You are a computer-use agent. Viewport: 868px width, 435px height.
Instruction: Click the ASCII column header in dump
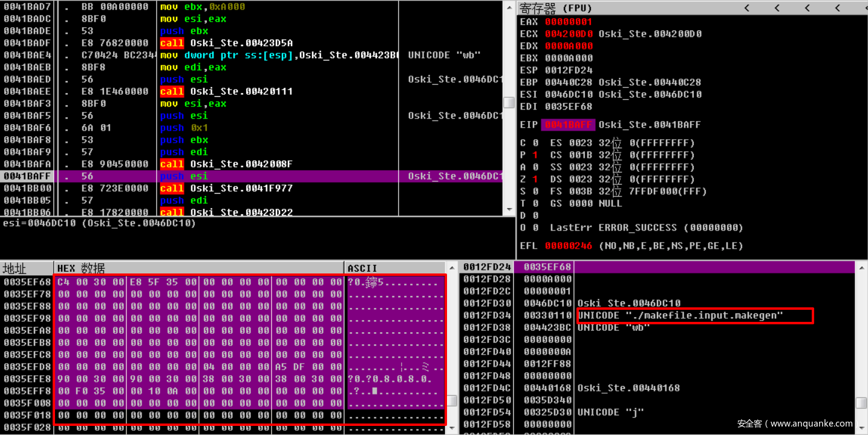[362, 268]
